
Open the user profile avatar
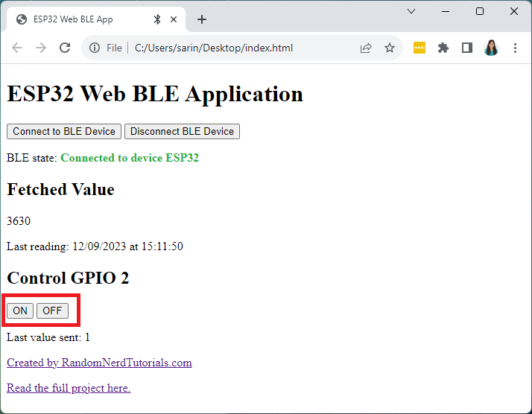point(491,48)
